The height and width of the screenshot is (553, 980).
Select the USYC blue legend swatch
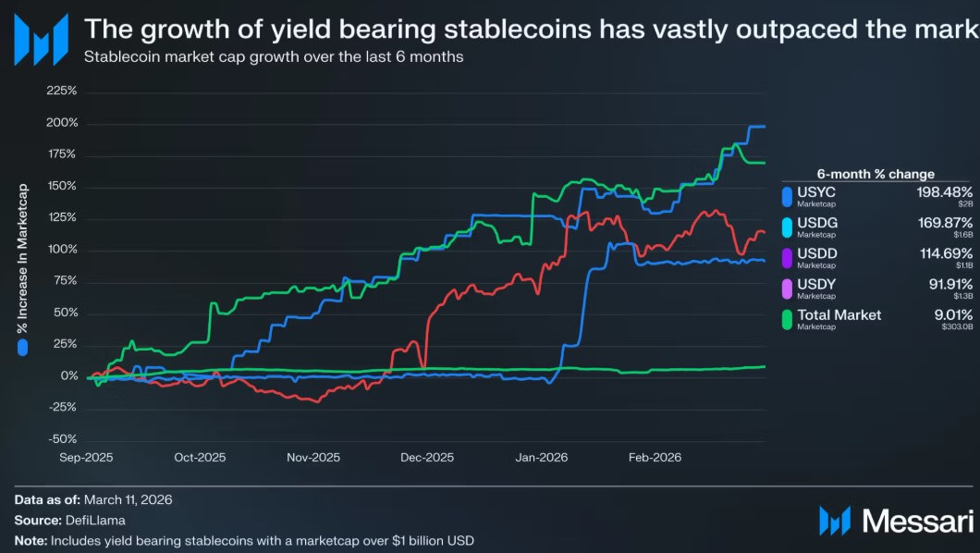(x=787, y=197)
